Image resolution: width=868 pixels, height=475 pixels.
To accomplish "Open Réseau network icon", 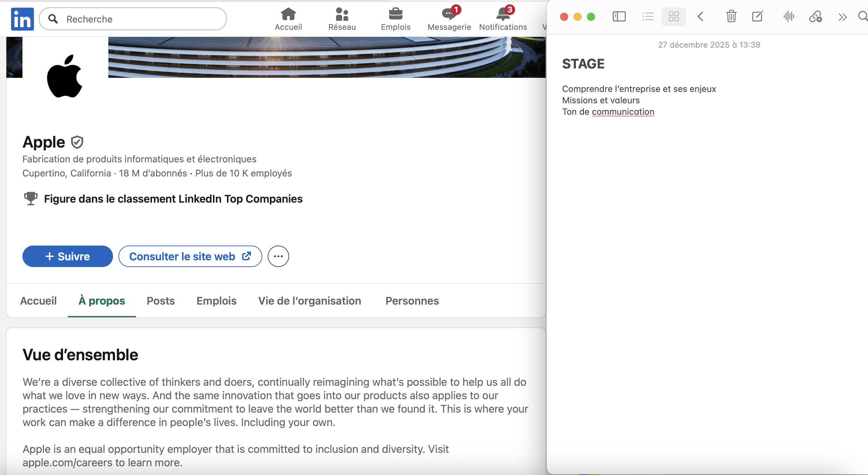I will point(342,19).
